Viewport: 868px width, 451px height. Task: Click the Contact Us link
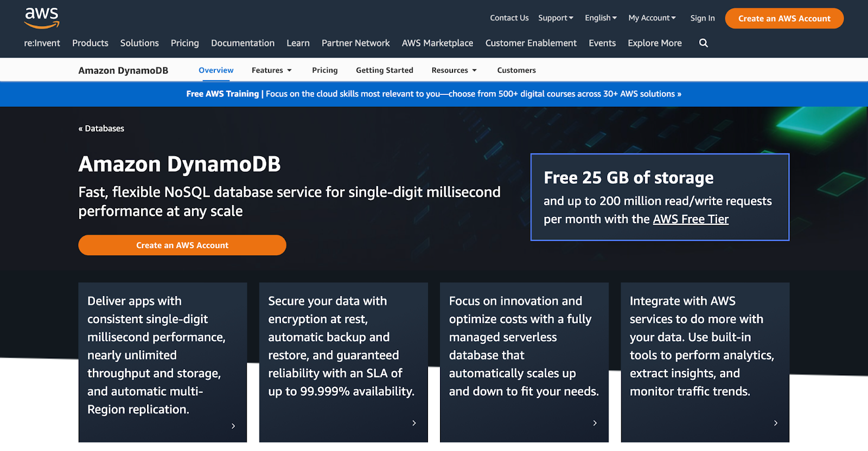[509, 18]
